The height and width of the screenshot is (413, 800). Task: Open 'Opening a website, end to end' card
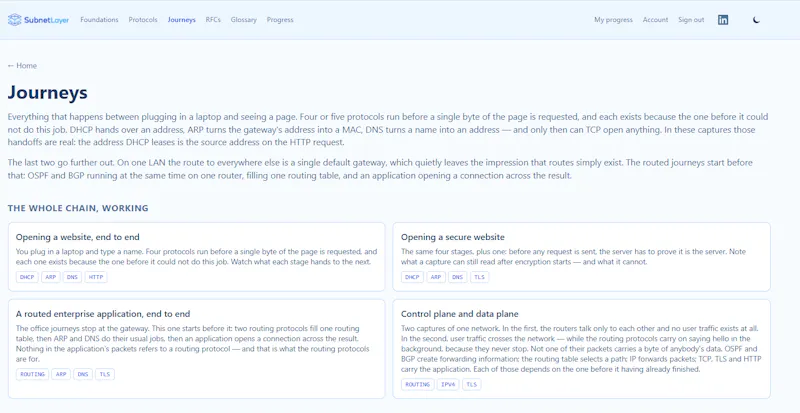click(196, 257)
